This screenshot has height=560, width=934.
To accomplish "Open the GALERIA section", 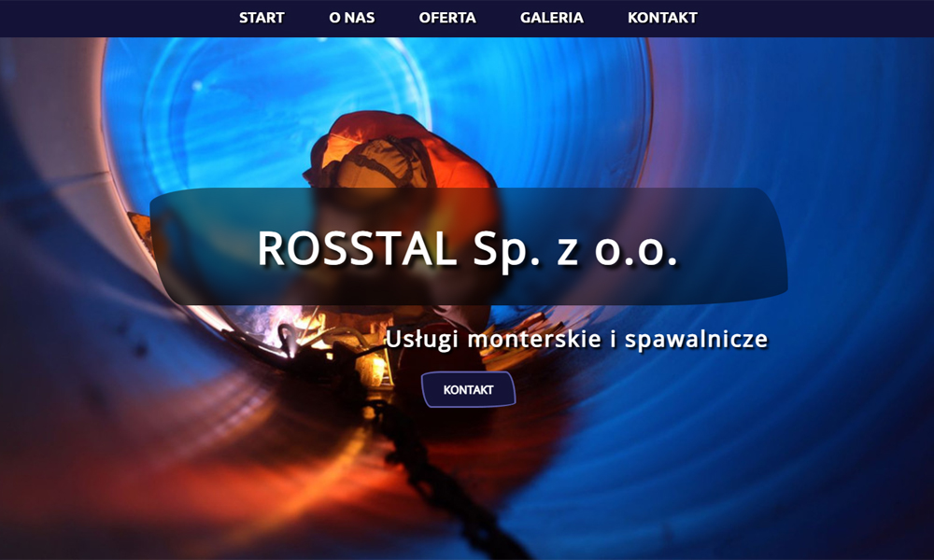I will point(552,18).
